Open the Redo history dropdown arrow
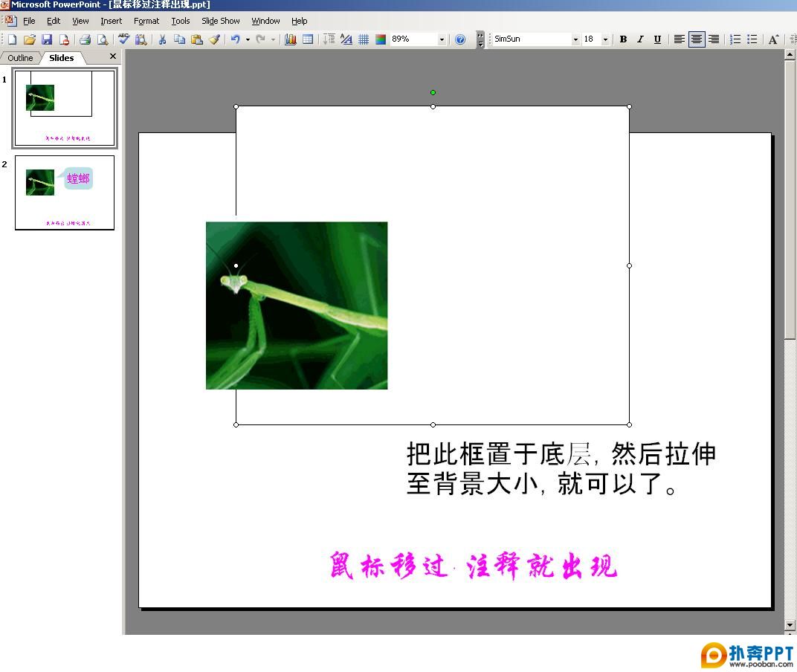797x672 pixels. (x=273, y=39)
